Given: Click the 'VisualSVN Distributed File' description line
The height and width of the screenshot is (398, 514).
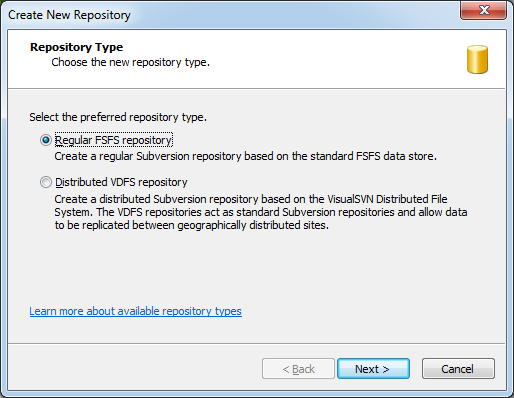Looking at the screenshot, I should click(251, 199).
